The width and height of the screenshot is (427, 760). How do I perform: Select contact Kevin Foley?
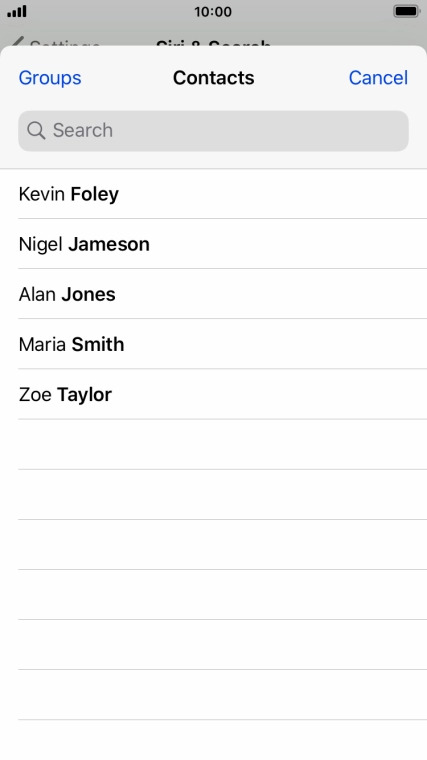pyautogui.click(x=213, y=194)
